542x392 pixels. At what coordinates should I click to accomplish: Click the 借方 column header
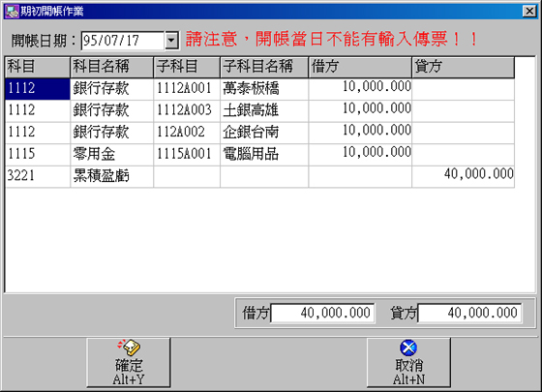(x=360, y=67)
